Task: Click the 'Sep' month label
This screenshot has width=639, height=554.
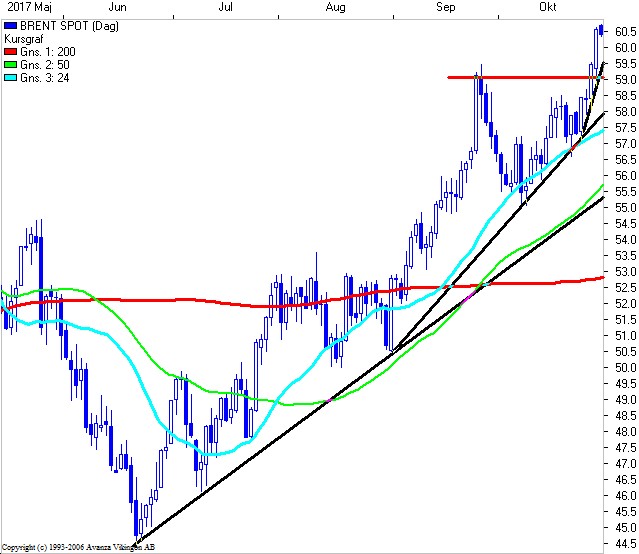Action: [445, 7]
